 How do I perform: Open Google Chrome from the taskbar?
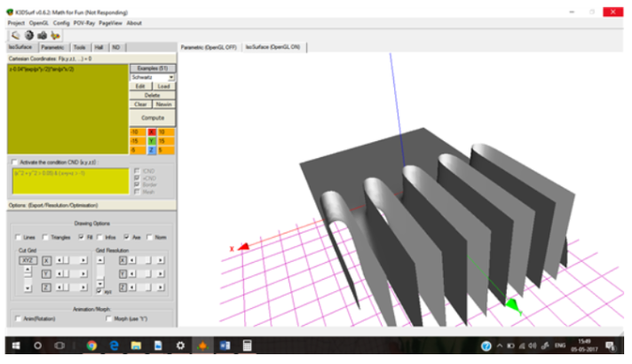pos(93,345)
